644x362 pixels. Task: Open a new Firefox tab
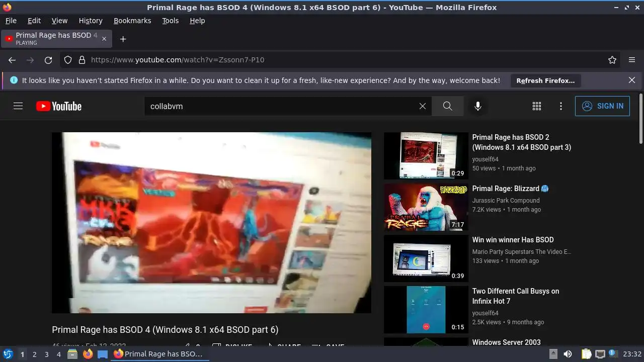123,39
